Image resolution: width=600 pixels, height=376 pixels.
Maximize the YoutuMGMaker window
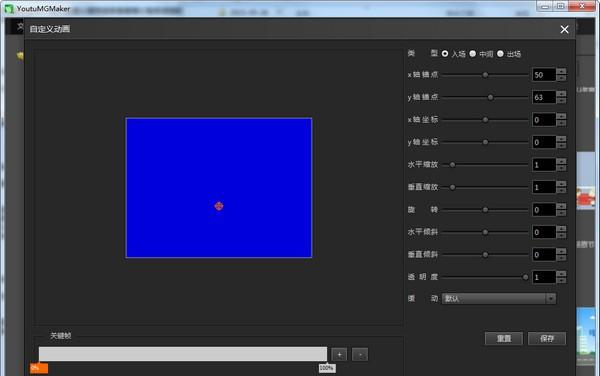point(561,6)
